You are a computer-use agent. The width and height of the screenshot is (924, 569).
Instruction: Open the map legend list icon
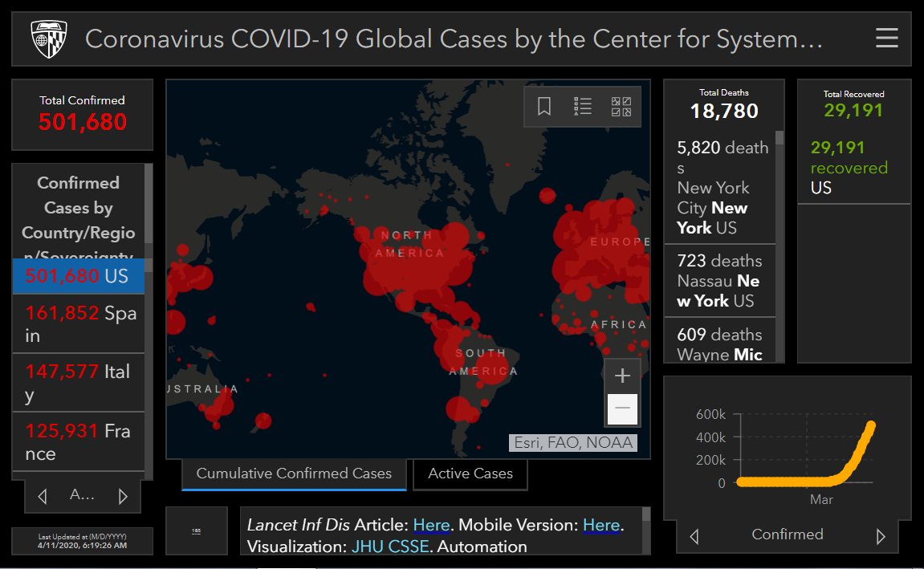point(583,107)
